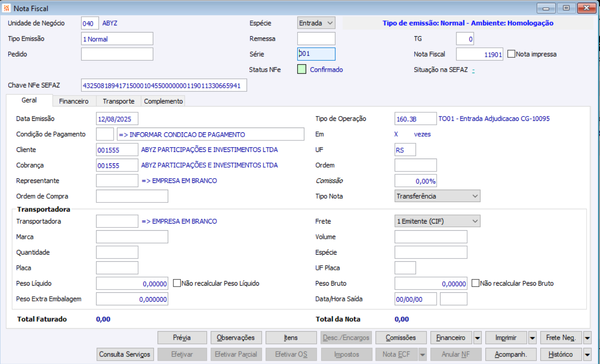The image size is (600, 364).
Task: Switch to the Complemento tab
Action: click(x=163, y=101)
